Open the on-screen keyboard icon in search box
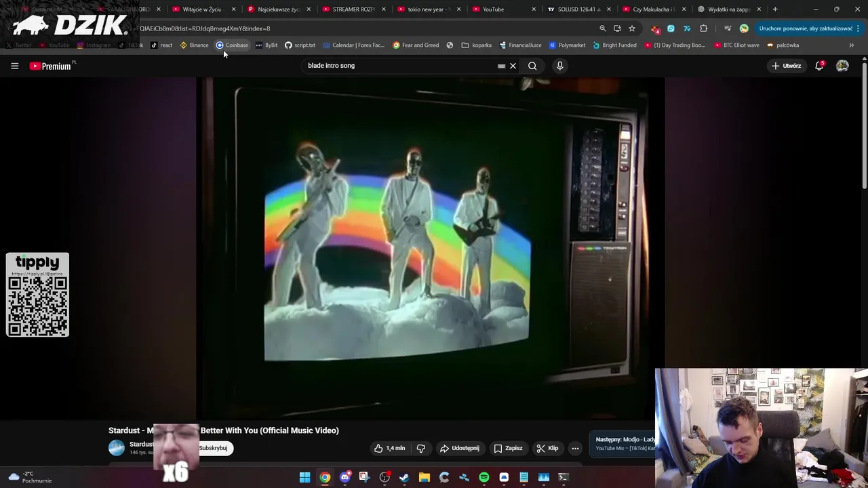The height and width of the screenshot is (488, 868). pos(501,66)
